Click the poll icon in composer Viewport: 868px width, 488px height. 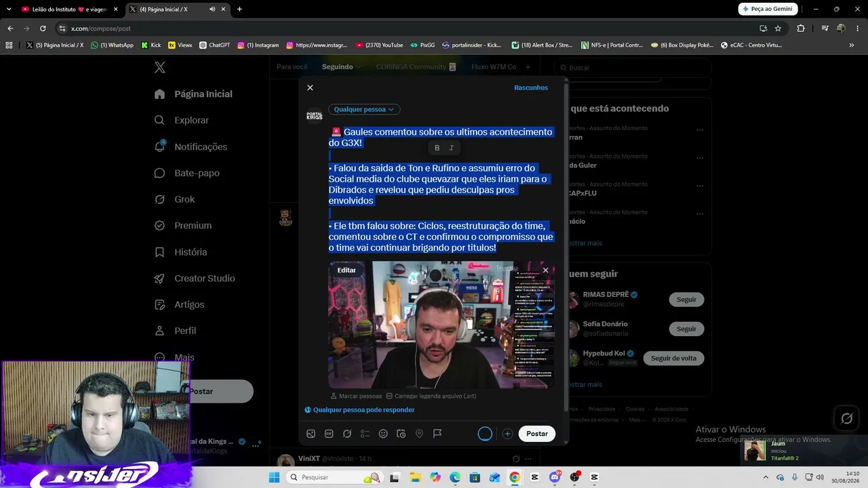pos(365,434)
